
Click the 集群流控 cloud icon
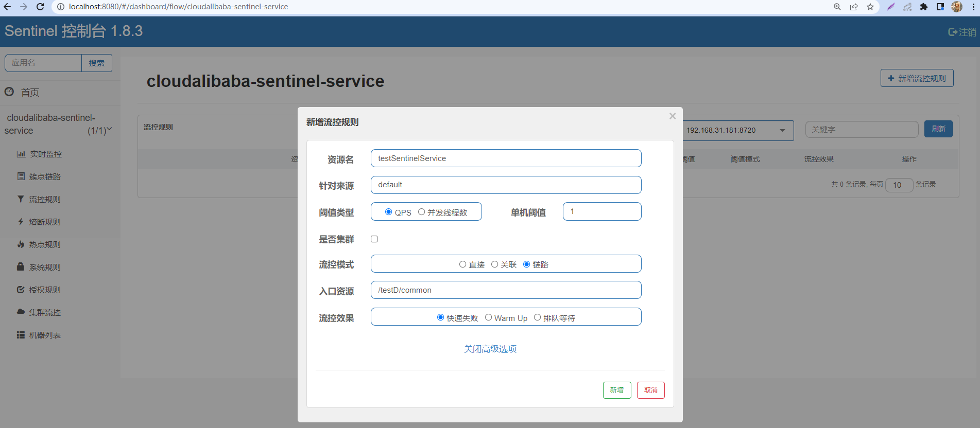(21, 312)
